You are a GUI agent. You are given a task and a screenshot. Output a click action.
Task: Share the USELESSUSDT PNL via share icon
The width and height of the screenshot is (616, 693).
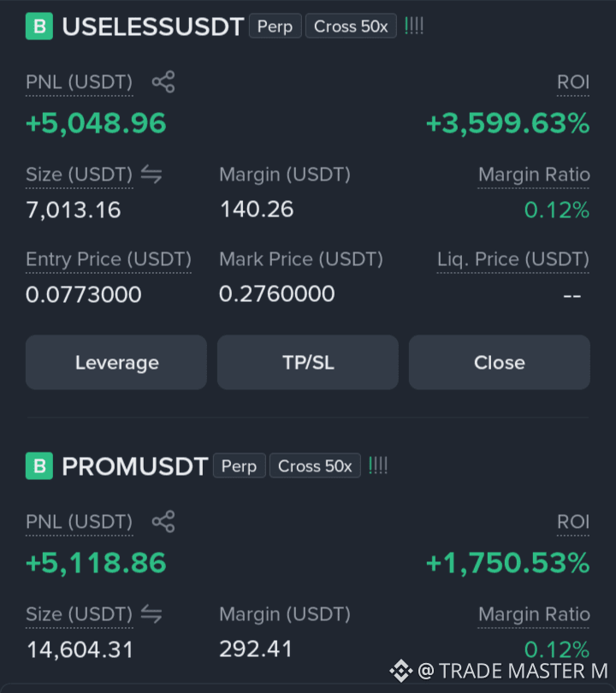tap(163, 82)
